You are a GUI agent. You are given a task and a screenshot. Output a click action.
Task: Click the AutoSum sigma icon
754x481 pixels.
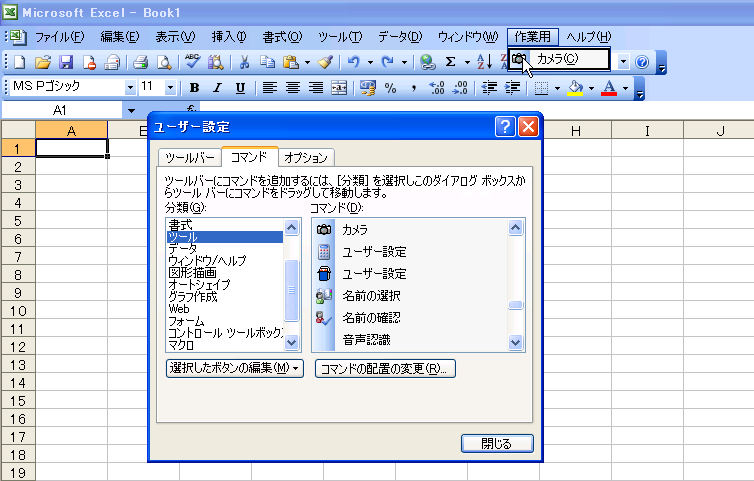point(451,62)
